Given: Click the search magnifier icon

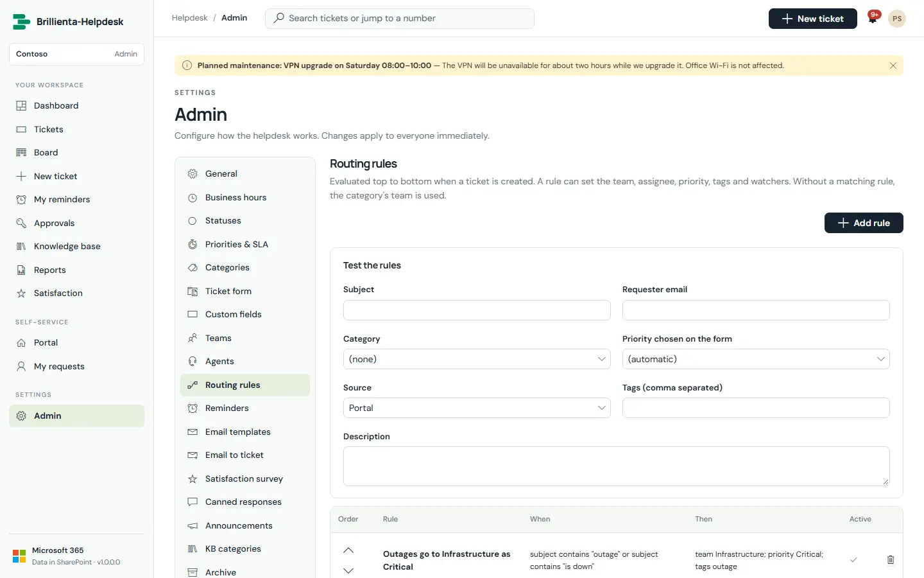Looking at the screenshot, I should pos(278,19).
